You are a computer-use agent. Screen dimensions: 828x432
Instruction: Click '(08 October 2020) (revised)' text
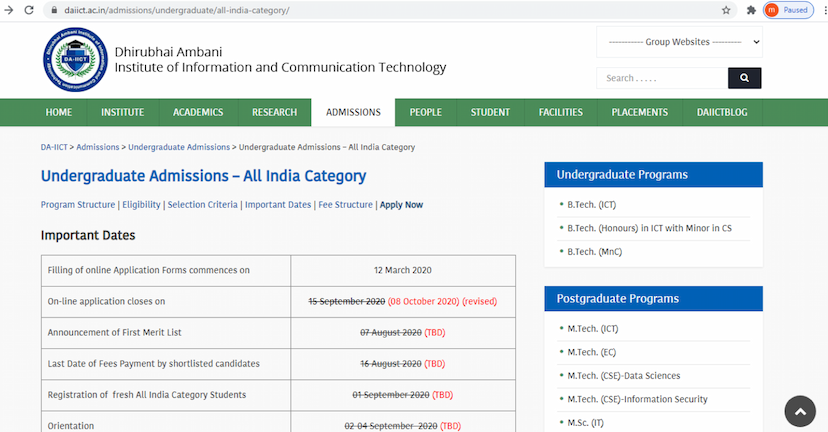[443, 302]
